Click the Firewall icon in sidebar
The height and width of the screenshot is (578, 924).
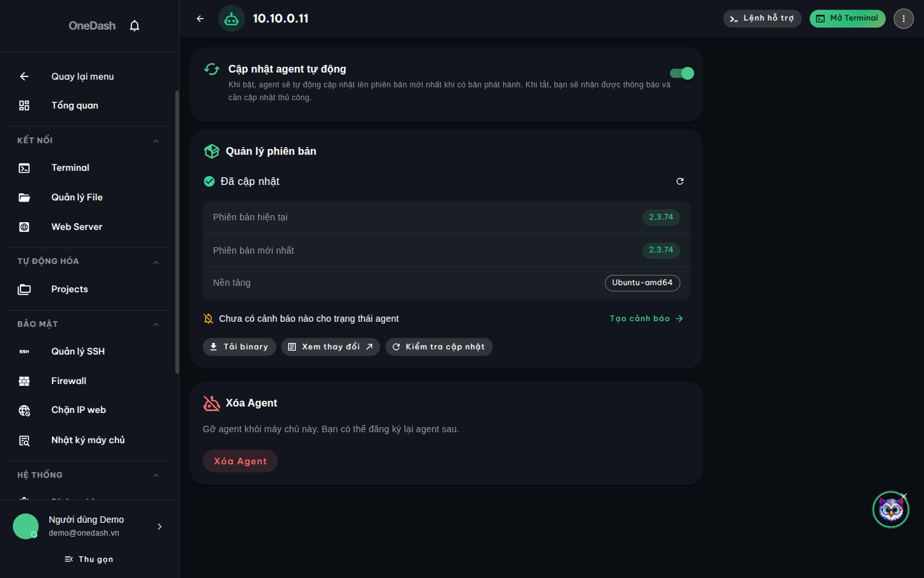(24, 381)
